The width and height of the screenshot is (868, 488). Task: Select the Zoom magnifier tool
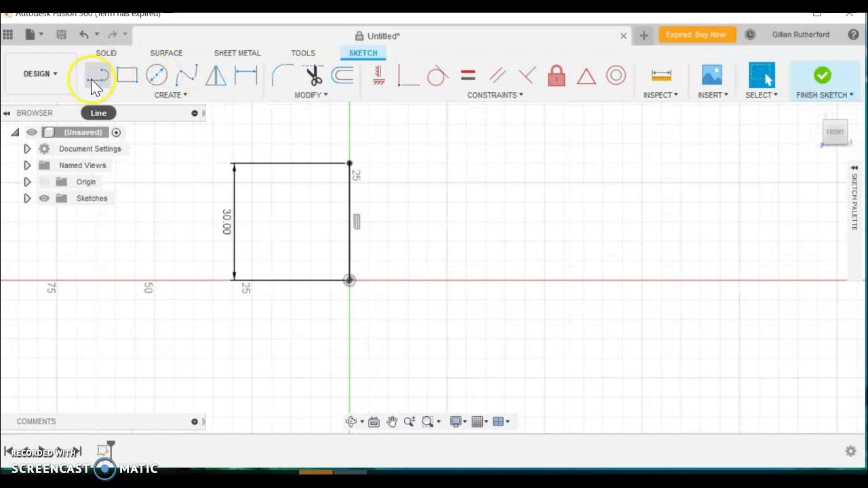(410, 422)
